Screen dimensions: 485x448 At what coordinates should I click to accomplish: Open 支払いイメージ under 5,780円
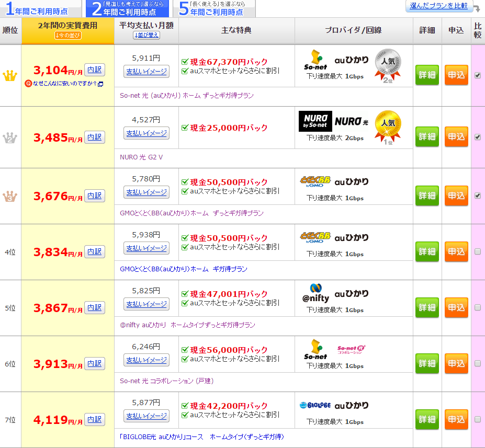coord(146,192)
